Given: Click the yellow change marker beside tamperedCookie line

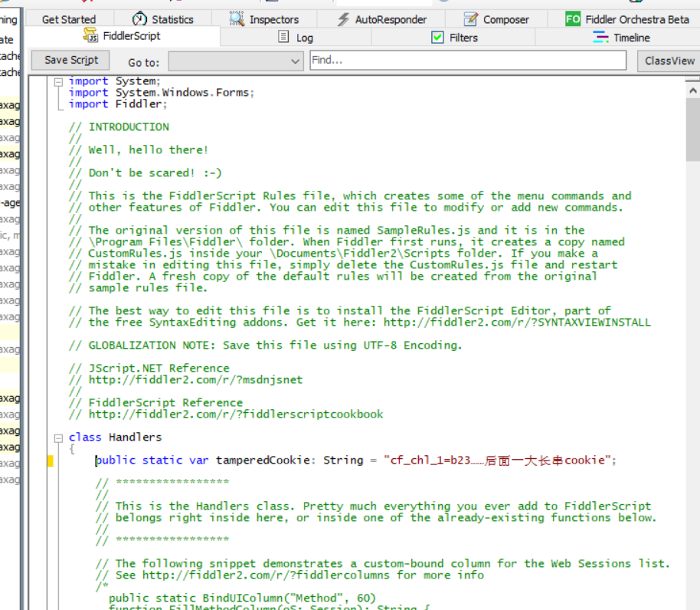Looking at the screenshot, I should click(49, 460).
